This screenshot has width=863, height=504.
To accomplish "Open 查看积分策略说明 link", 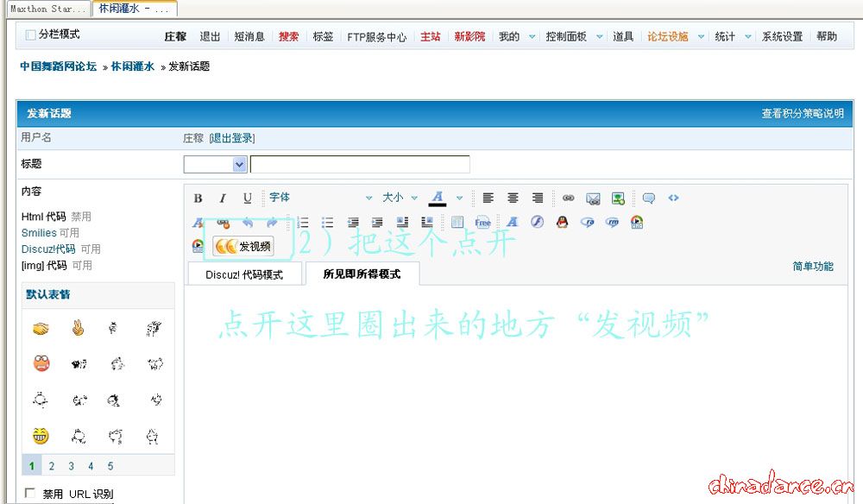I will tap(802, 114).
